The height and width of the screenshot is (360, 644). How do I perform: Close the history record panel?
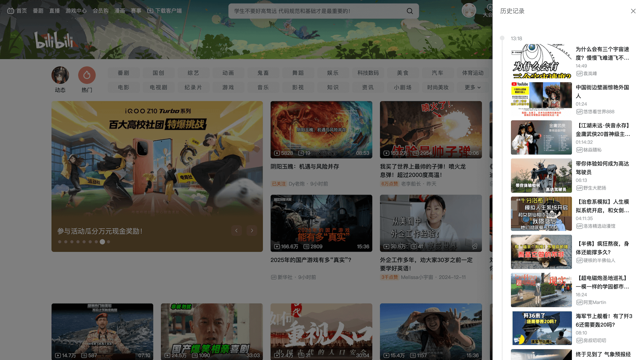point(633,11)
